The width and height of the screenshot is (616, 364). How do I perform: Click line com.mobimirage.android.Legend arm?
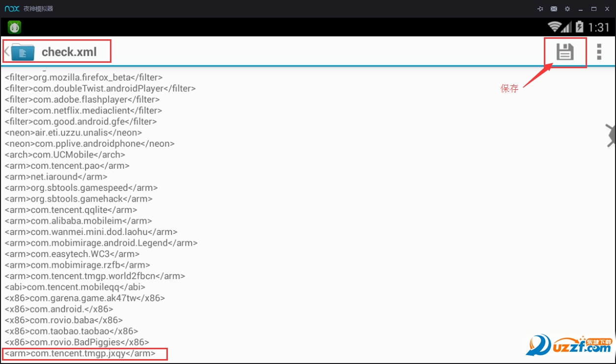click(x=101, y=243)
